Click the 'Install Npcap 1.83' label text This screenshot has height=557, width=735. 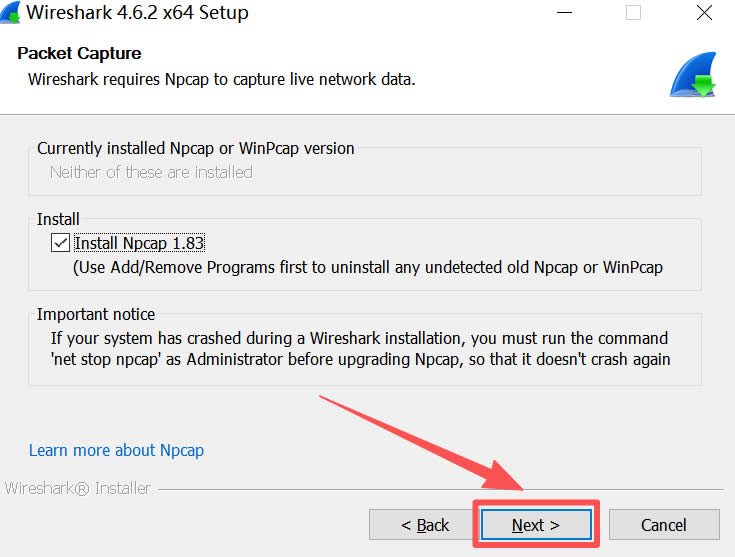(x=139, y=243)
